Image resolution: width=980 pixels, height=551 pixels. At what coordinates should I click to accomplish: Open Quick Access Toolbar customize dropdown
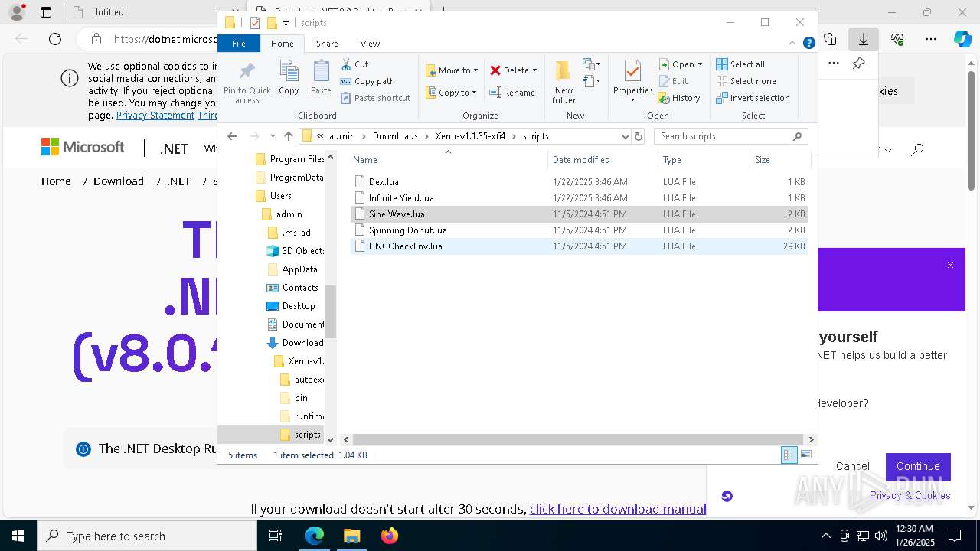(286, 24)
